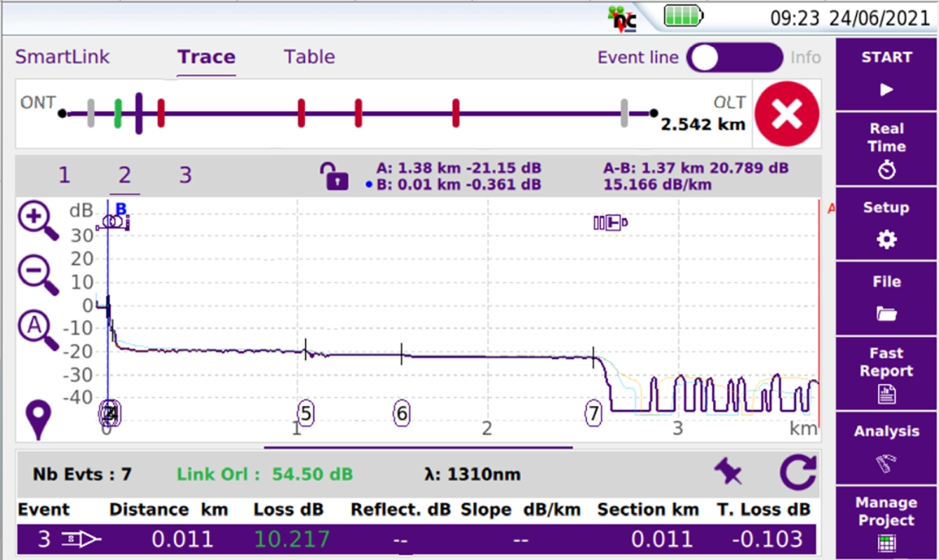This screenshot has width=939, height=560.
Task: Open the Setup menu
Action: tap(887, 224)
